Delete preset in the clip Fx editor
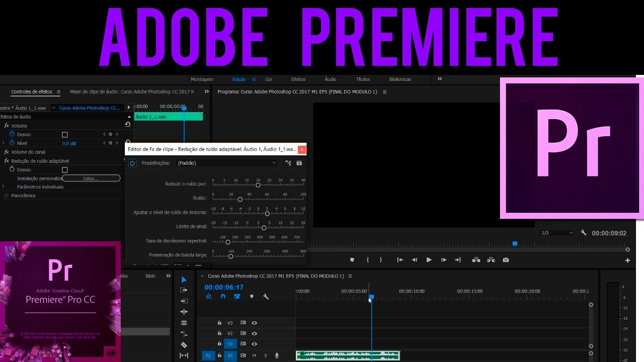 click(299, 163)
